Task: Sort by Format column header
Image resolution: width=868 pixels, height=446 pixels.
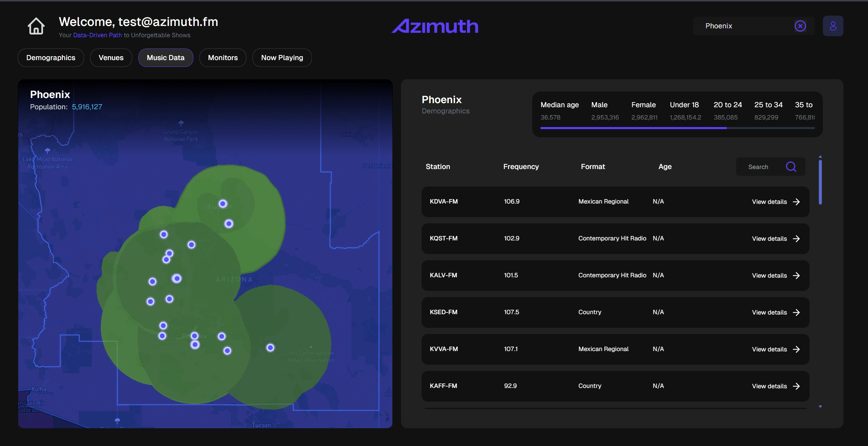Action: [x=593, y=167]
